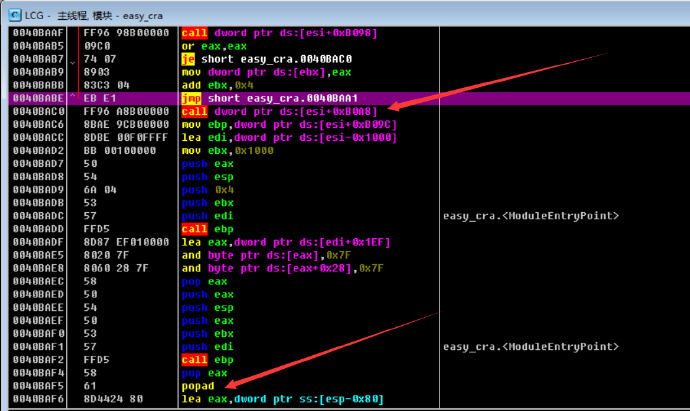The height and width of the screenshot is (411, 690).
Task: Click lea eax,dword ptr ds:[edi+0x1EF] line
Action: pos(286,242)
